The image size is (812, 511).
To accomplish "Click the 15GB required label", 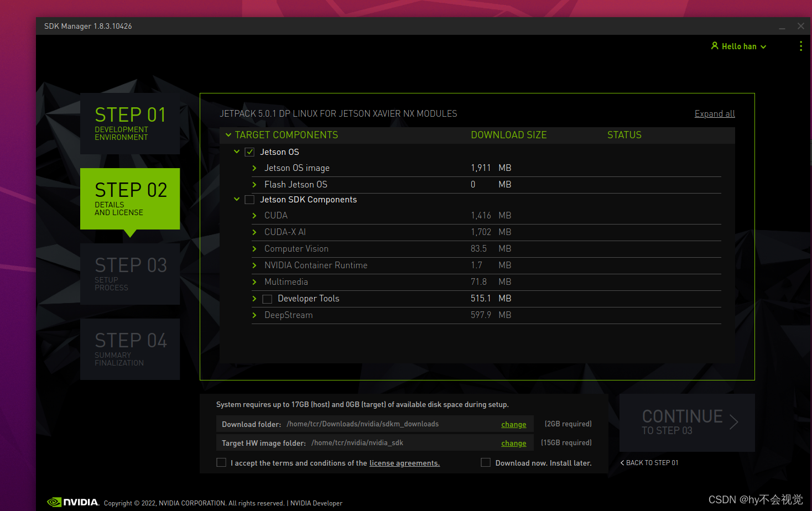I will [566, 442].
